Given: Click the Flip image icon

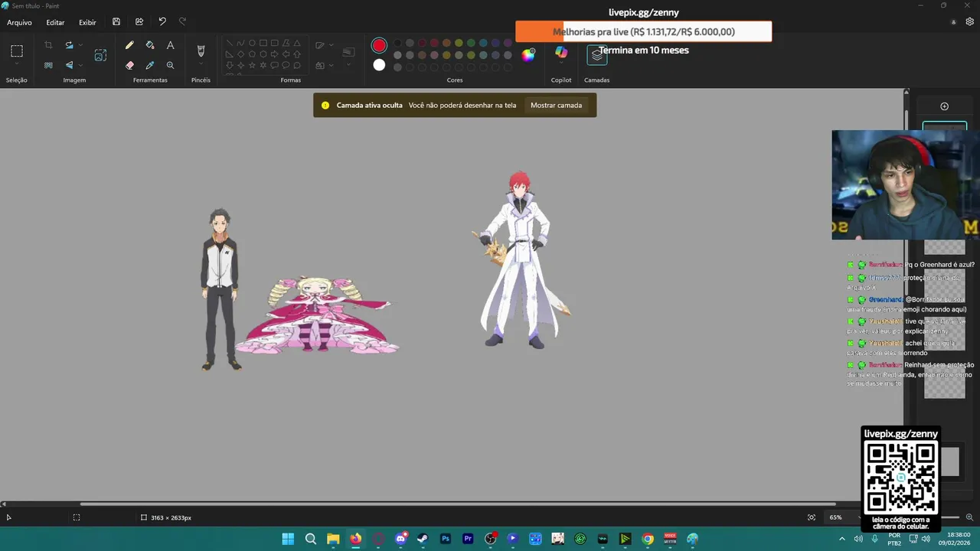Looking at the screenshot, I should [x=69, y=65].
